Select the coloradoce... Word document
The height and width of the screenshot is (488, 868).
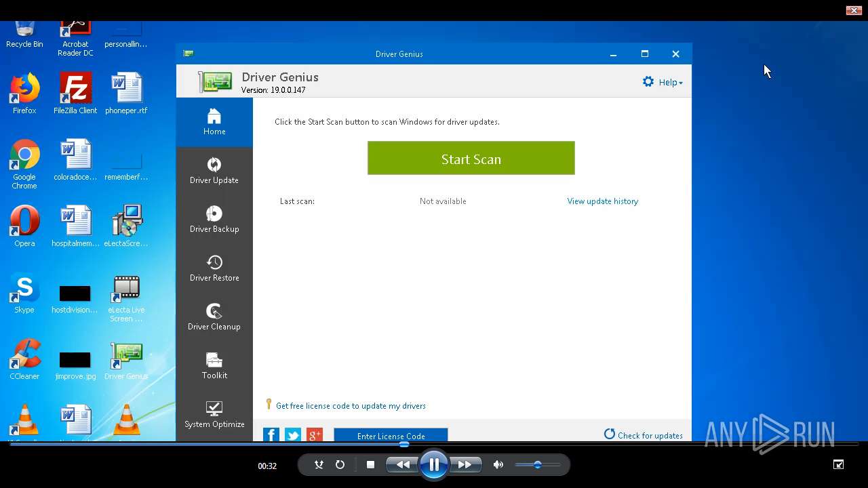coord(75,160)
